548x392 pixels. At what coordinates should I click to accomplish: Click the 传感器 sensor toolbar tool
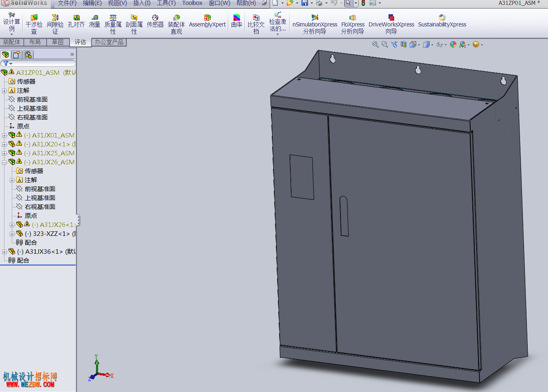(155, 21)
